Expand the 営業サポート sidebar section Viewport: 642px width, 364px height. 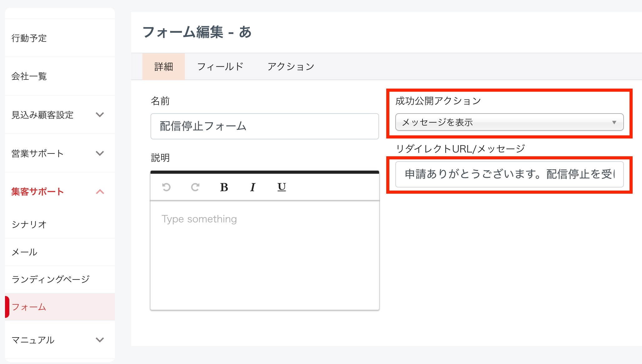click(x=100, y=153)
